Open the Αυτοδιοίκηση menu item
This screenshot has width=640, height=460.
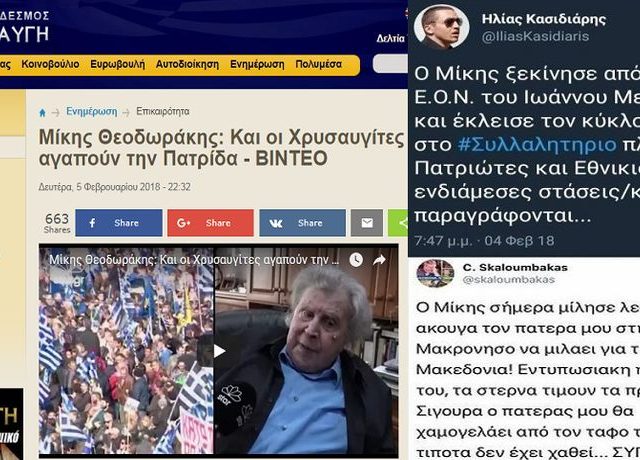(x=187, y=64)
